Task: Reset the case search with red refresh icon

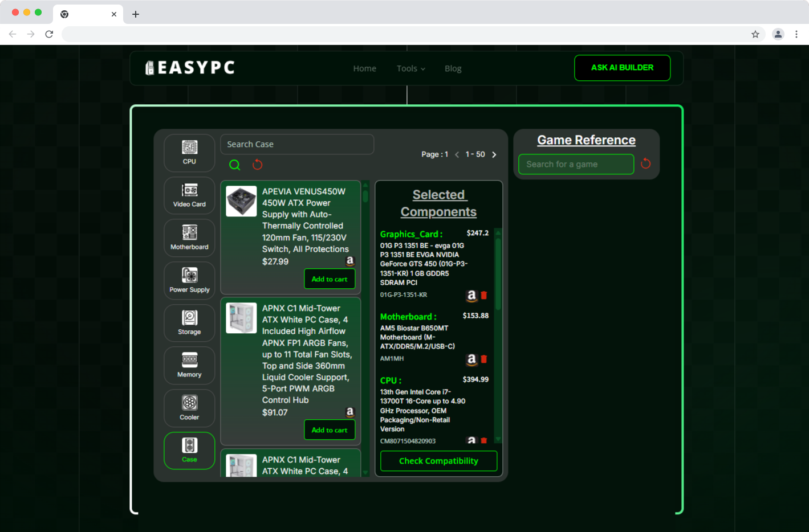Action: 258,165
